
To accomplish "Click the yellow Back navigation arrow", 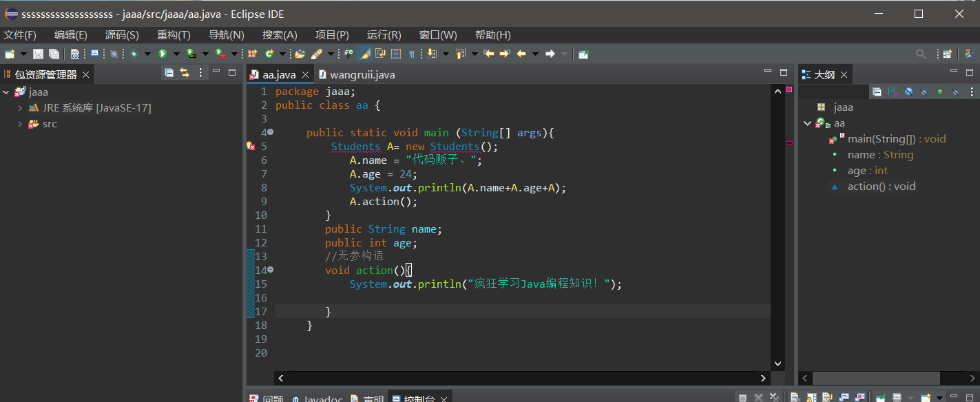I will coord(521,54).
